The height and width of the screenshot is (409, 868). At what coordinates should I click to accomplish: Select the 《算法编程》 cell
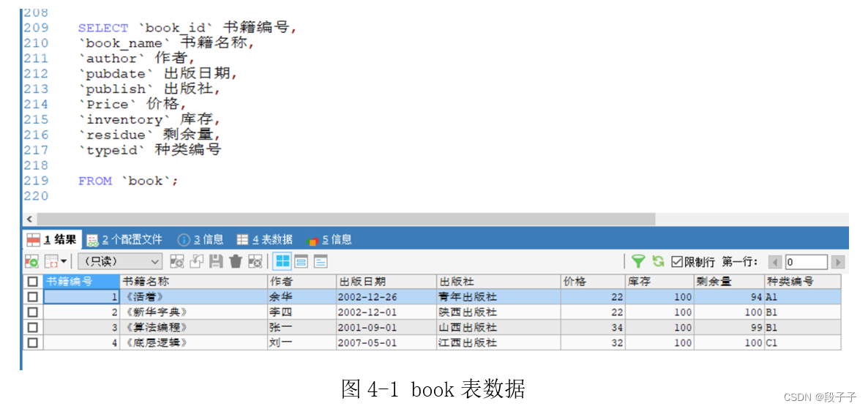[x=194, y=327]
